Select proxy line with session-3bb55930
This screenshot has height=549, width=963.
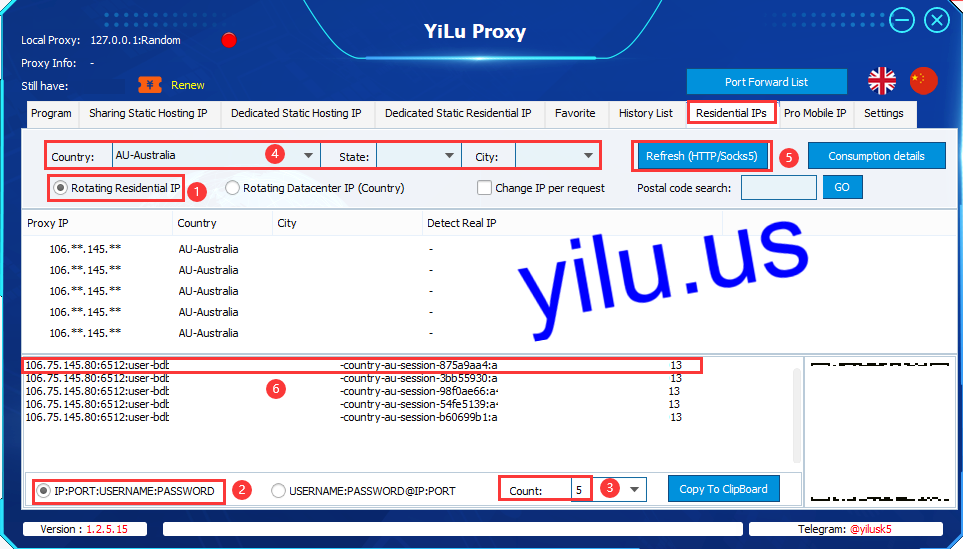[x=354, y=378]
